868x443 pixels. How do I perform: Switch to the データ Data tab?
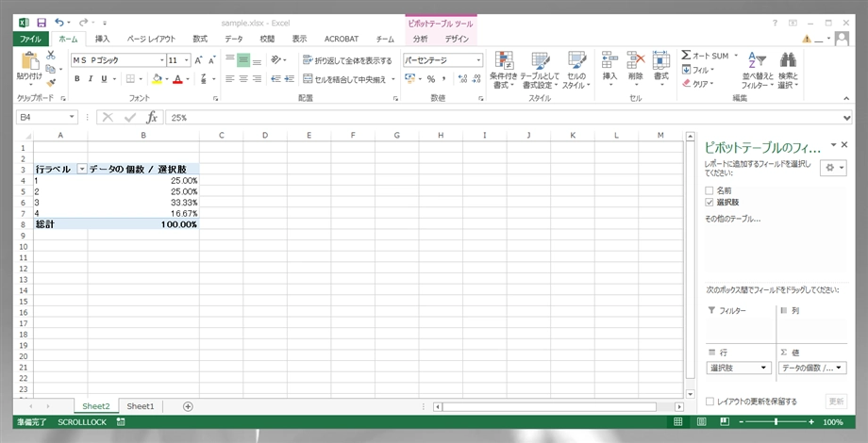234,40
